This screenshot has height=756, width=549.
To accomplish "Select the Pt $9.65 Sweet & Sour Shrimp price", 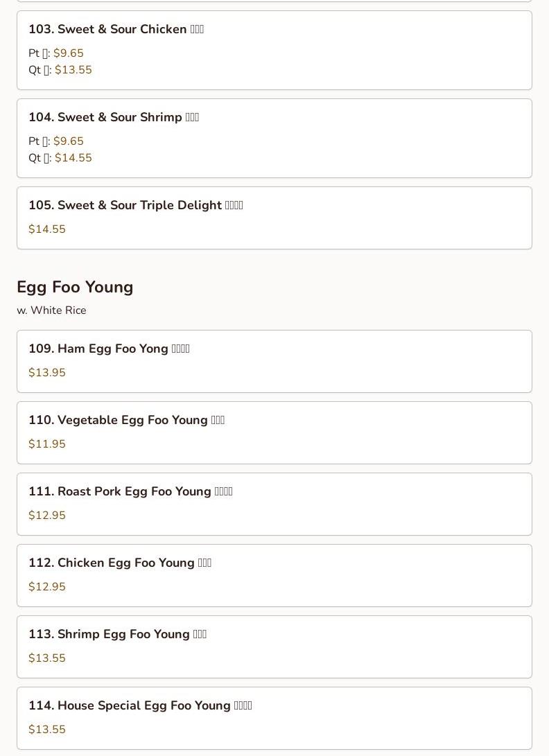I will 68,141.
